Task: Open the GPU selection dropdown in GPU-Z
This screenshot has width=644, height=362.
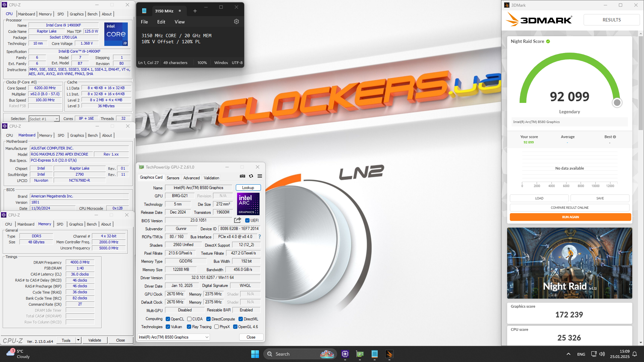Action: (x=174, y=337)
